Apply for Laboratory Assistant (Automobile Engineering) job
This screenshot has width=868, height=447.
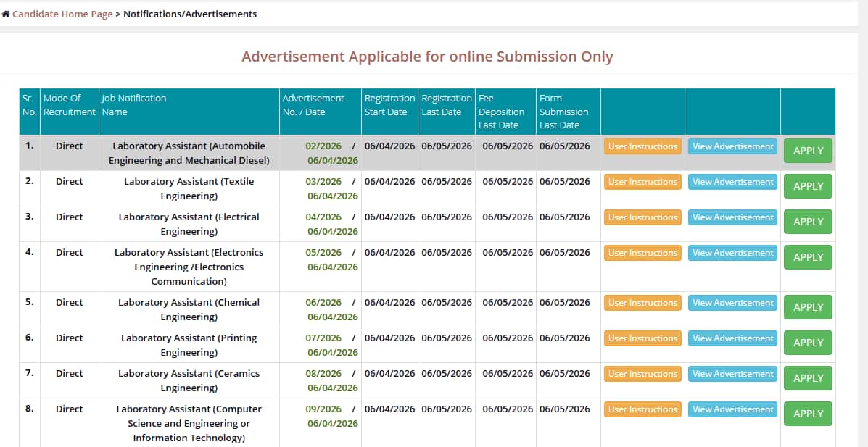pyautogui.click(x=808, y=151)
